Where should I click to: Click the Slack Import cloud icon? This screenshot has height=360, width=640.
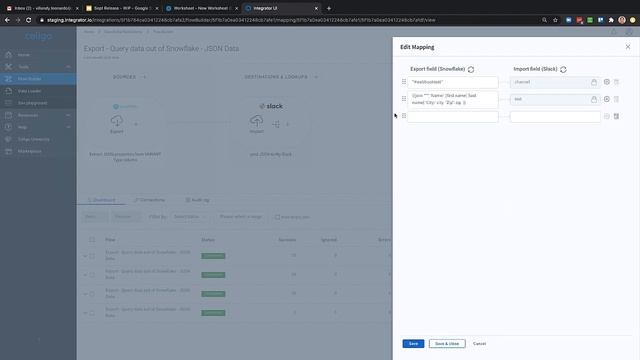(x=256, y=121)
